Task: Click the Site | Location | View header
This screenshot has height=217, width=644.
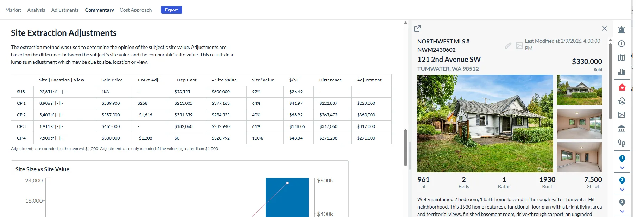Action: [x=62, y=80]
